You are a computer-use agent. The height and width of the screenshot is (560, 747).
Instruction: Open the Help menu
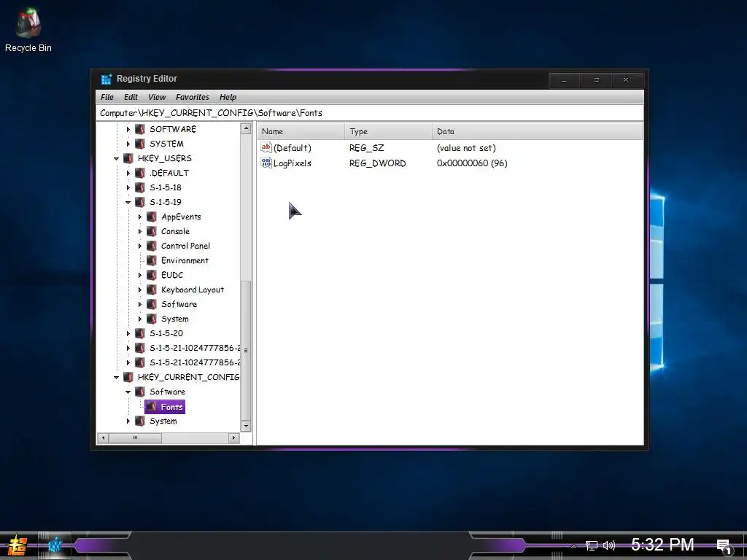(x=228, y=97)
